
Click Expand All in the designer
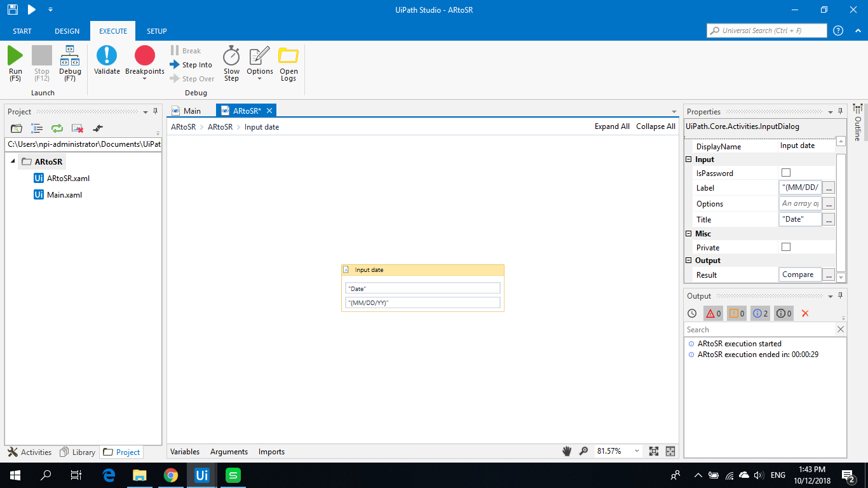click(x=612, y=126)
